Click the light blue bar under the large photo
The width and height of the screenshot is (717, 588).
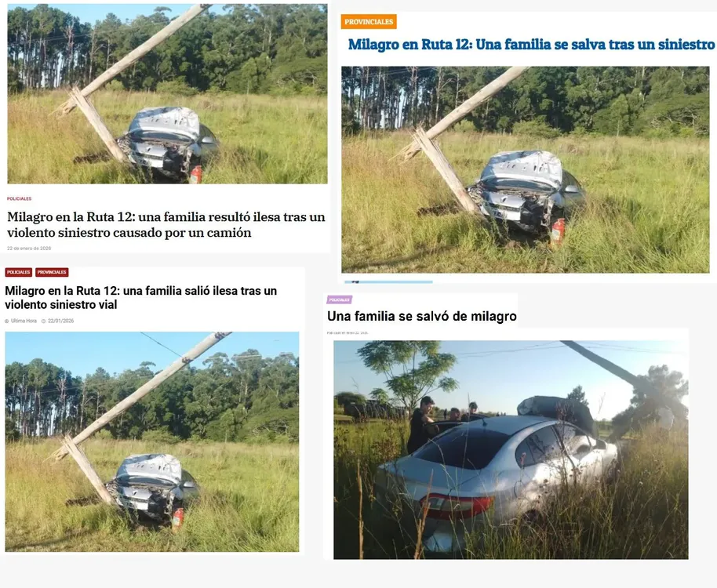coord(388,282)
